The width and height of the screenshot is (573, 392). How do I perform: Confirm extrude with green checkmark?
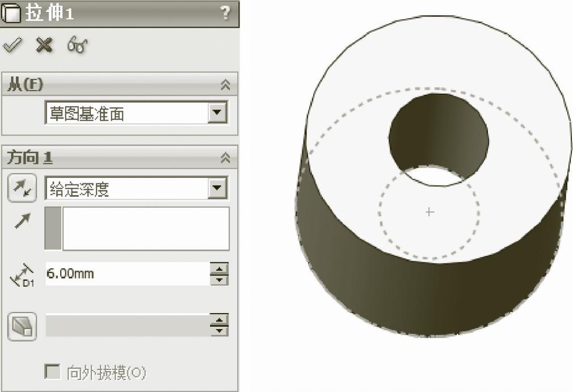click(x=12, y=45)
